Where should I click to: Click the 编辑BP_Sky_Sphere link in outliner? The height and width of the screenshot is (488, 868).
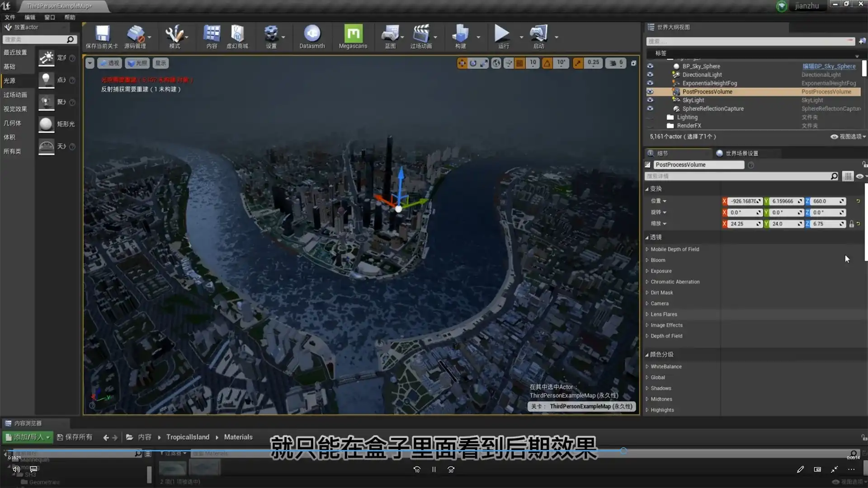pos(829,66)
